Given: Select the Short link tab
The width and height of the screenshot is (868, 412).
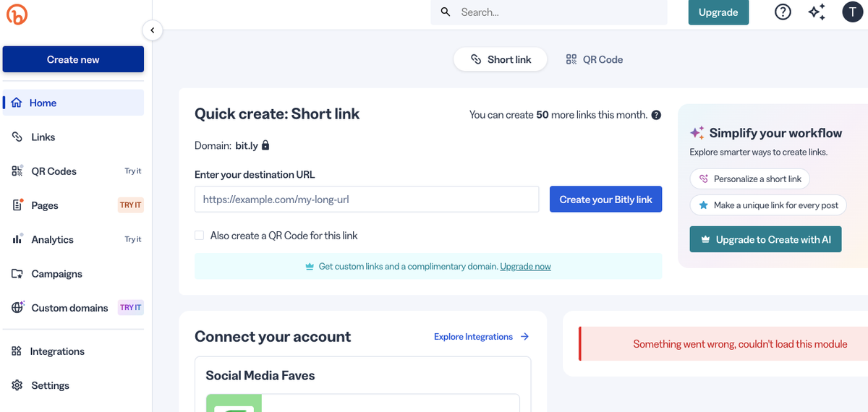Looking at the screenshot, I should [x=501, y=59].
